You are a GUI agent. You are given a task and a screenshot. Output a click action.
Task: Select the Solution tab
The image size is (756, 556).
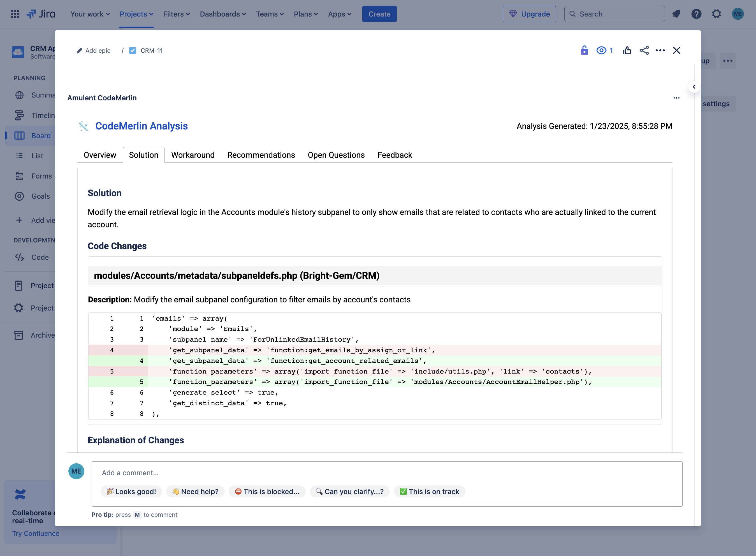point(144,155)
